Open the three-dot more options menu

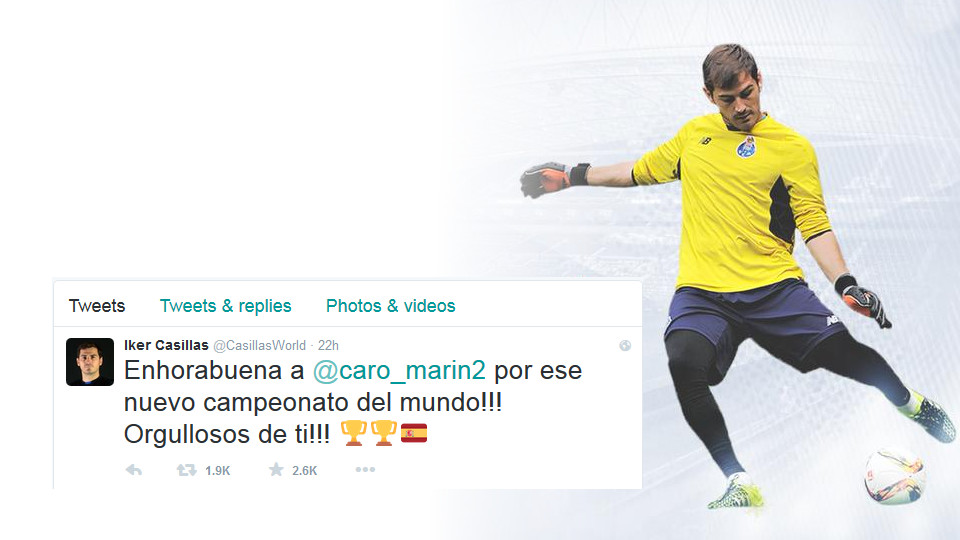(x=366, y=470)
